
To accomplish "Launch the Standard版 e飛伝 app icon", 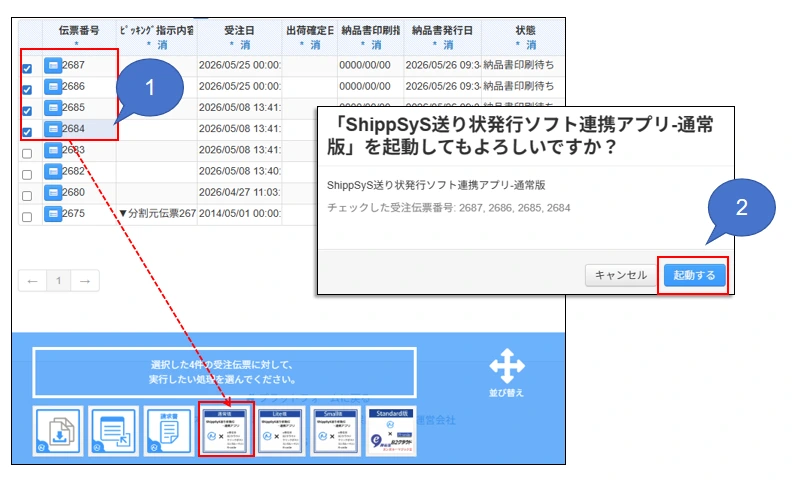I will 391,431.
